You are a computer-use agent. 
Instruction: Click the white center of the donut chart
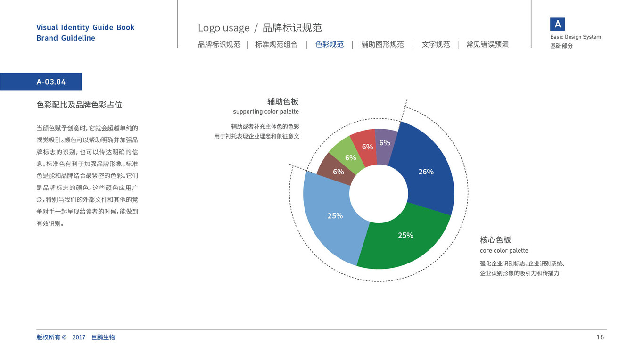pos(379,193)
